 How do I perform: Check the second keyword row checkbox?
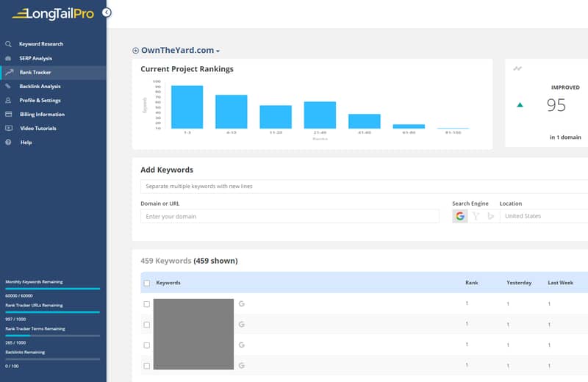click(x=146, y=325)
